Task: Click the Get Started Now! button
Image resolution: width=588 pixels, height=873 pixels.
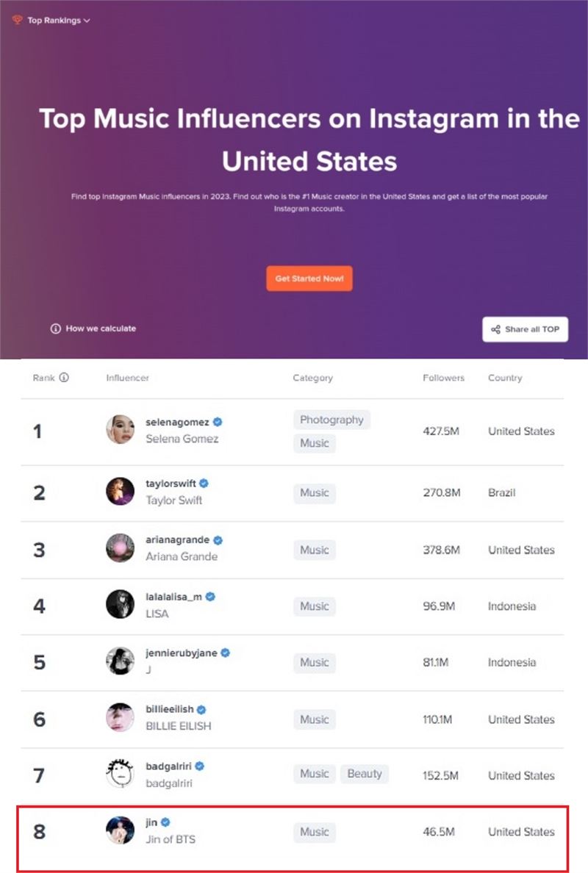Action: 309,279
